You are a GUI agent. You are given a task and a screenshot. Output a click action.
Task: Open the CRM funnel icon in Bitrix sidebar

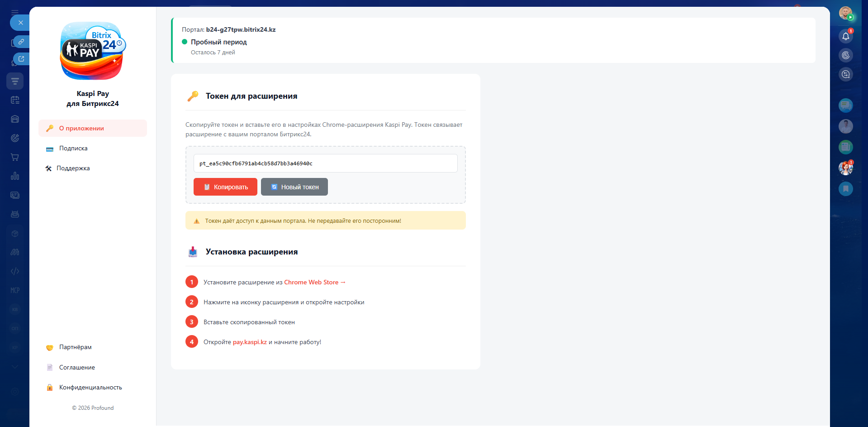pyautogui.click(x=15, y=81)
